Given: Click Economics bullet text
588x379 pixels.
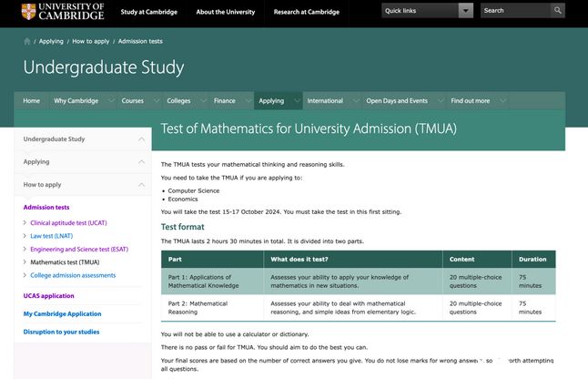Looking at the screenshot, I should tap(183, 200).
